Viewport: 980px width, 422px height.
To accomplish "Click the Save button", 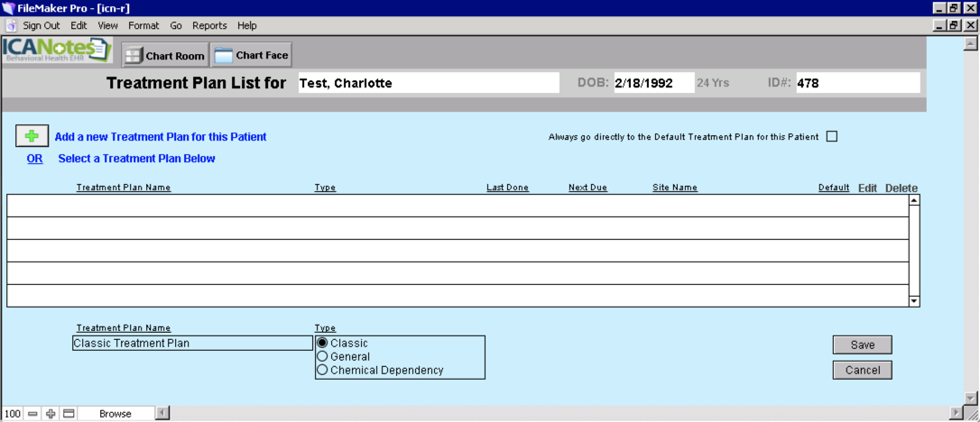I will click(x=862, y=345).
